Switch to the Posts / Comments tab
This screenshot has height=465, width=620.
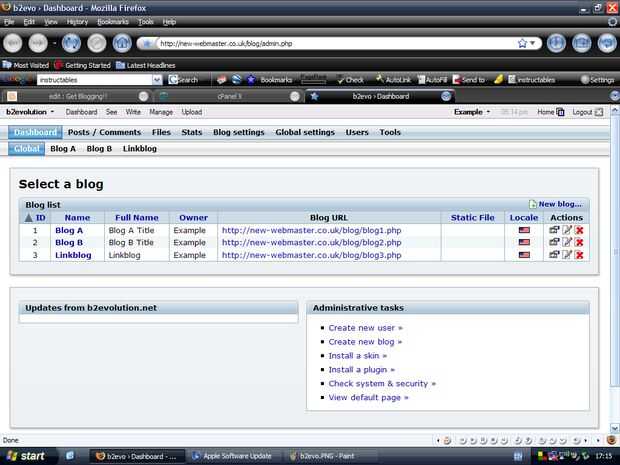pos(104,132)
